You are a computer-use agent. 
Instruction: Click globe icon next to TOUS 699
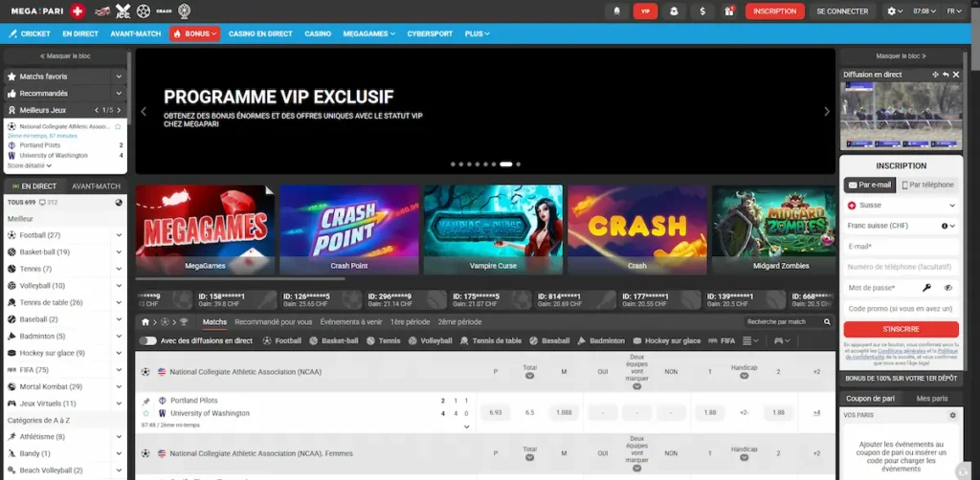click(x=119, y=203)
